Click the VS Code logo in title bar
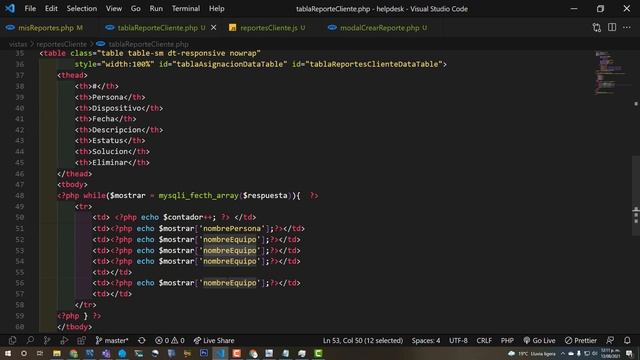 [10, 9]
